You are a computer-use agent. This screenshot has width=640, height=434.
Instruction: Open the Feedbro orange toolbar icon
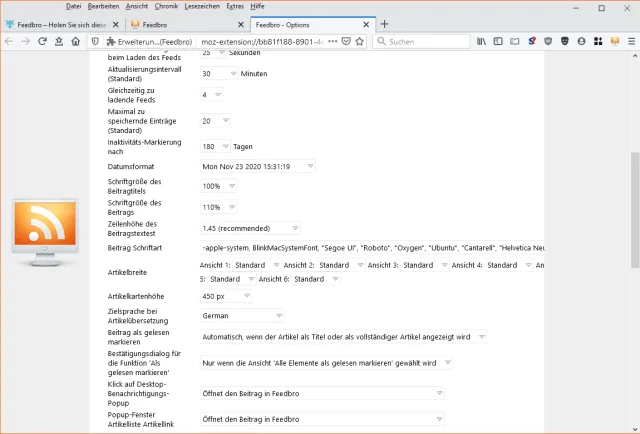click(x=615, y=41)
